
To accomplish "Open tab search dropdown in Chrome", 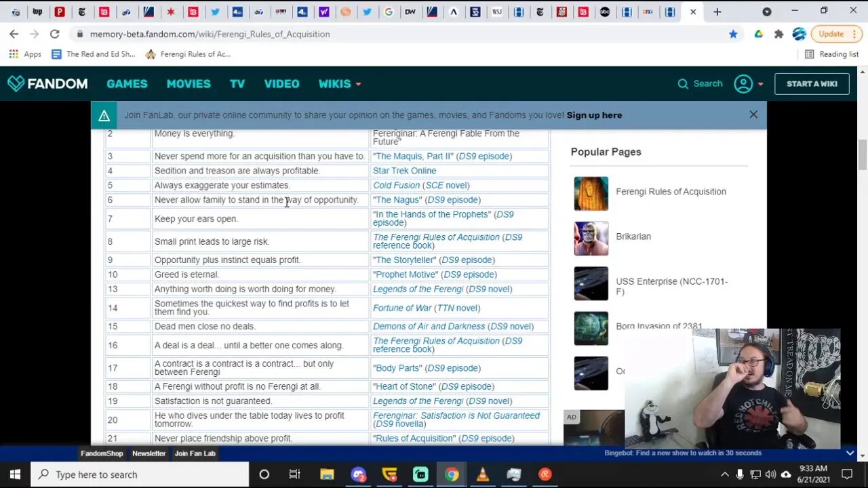I will [x=767, y=12].
